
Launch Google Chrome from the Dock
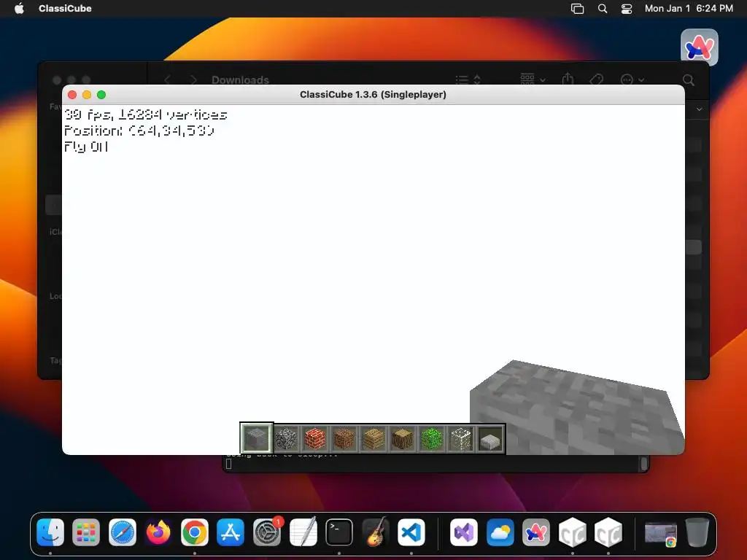[x=194, y=532]
